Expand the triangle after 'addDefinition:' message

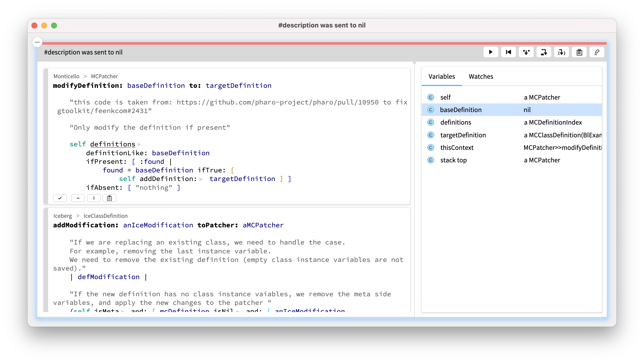[201, 179]
